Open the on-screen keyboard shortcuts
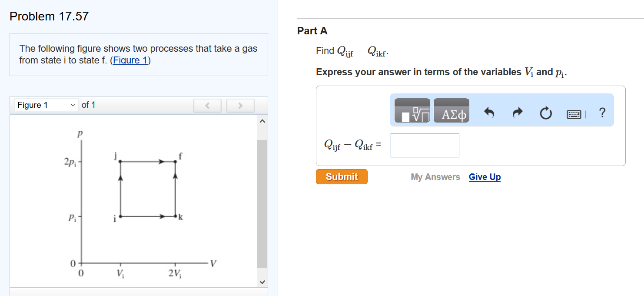The width and height of the screenshot is (644, 296). pos(574,113)
